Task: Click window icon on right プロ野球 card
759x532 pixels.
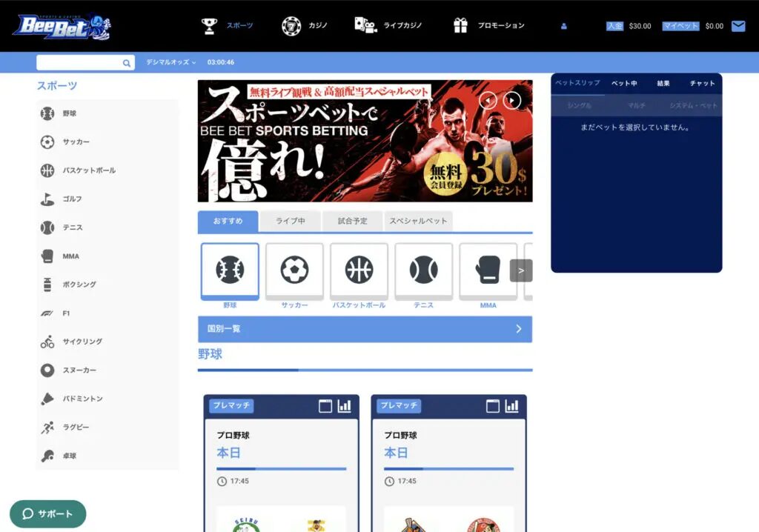Action: tap(493, 406)
